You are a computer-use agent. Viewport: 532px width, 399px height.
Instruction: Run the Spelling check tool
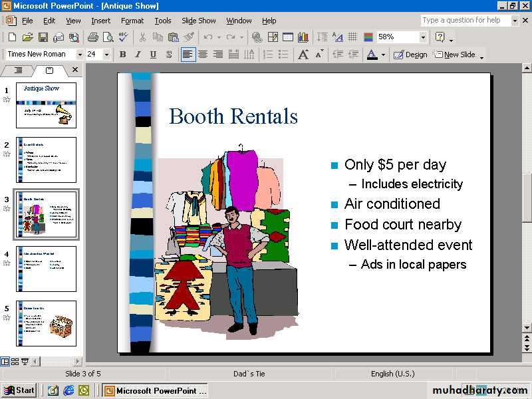click(124, 37)
